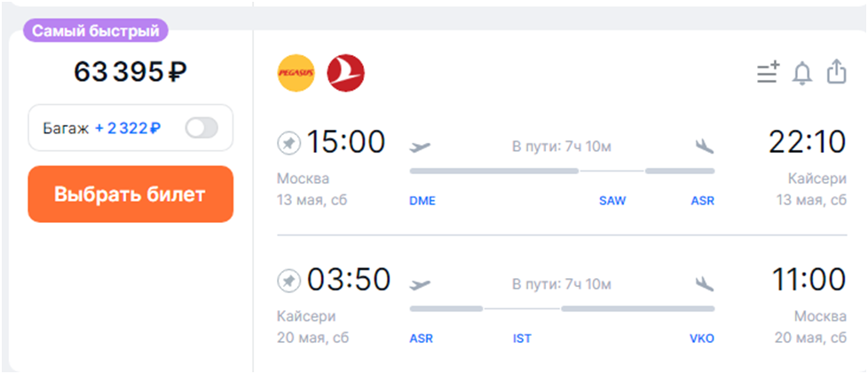Click return flight landing plane icon
This screenshot has height=374, width=868.
705,283
